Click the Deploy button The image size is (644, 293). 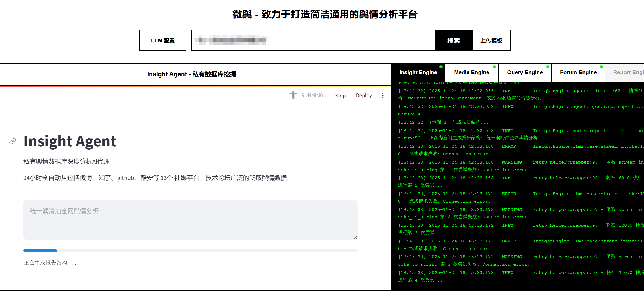(x=364, y=95)
